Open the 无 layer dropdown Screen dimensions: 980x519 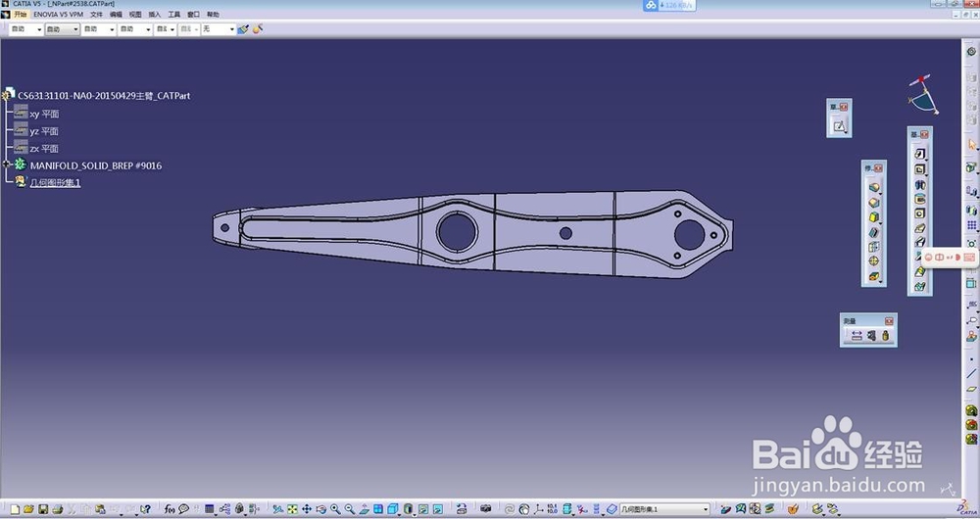pos(231,29)
